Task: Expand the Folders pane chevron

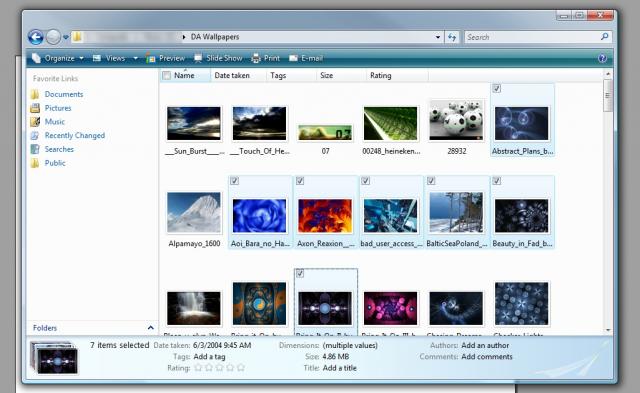Action: [x=151, y=328]
